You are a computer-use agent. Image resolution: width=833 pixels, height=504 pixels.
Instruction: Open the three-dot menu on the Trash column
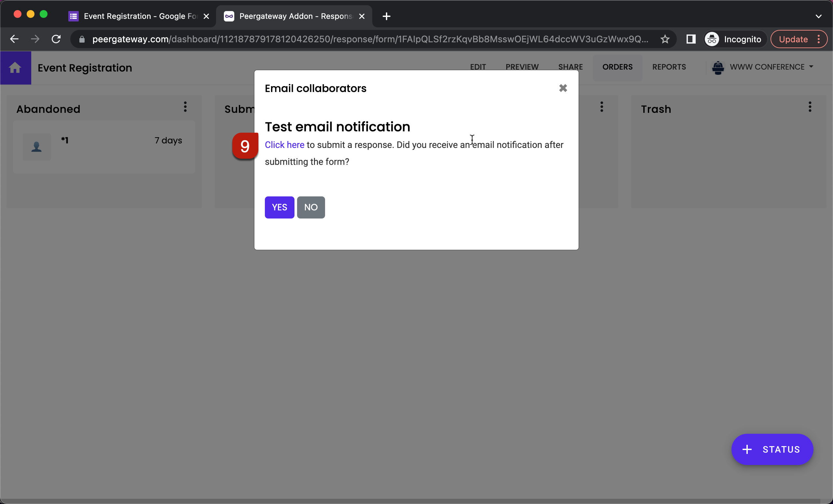(x=810, y=107)
